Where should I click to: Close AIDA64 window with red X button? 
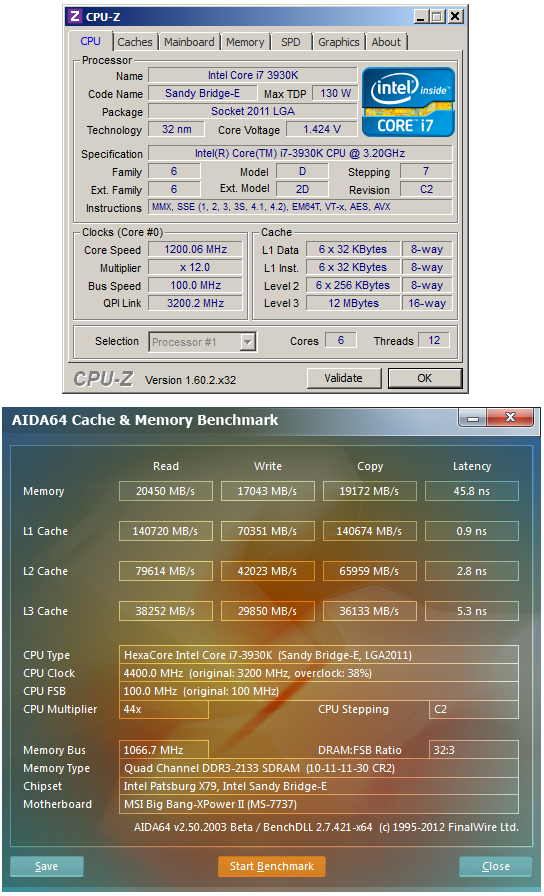point(511,418)
